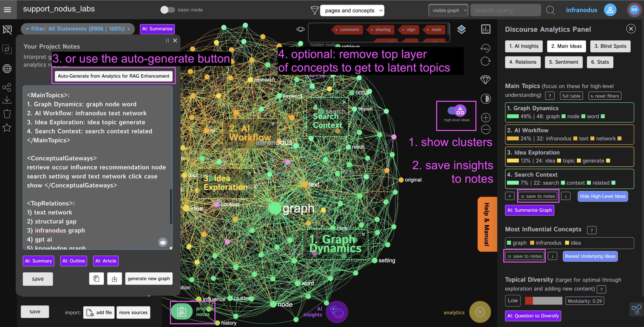Click the notes download file icon
The height and width of the screenshot is (327, 644).
115,279
